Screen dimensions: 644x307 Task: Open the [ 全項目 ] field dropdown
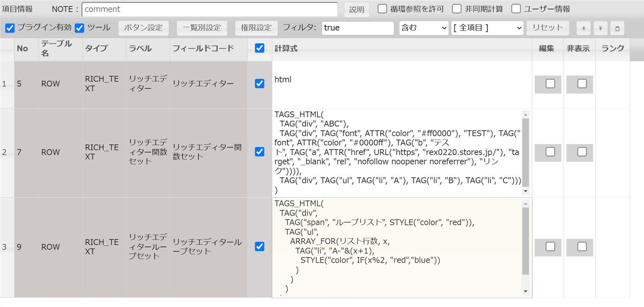point(487,28)
